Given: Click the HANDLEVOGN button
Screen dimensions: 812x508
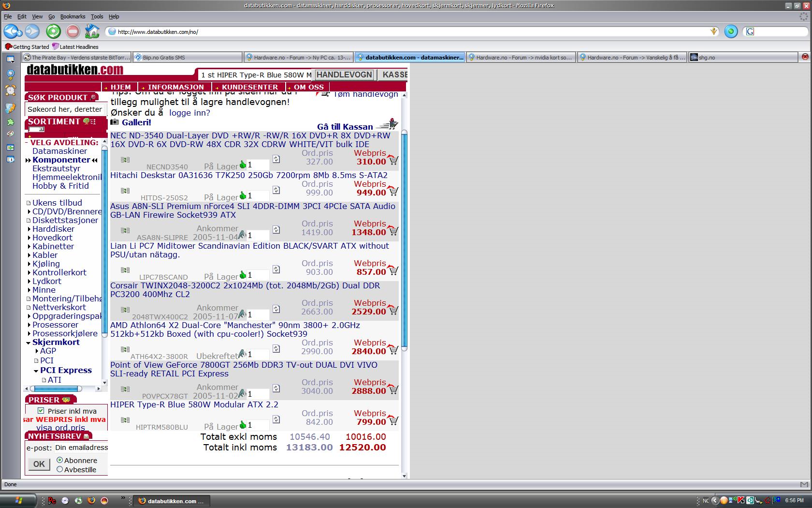Looking at the screenshot, I should coord(344,75).
